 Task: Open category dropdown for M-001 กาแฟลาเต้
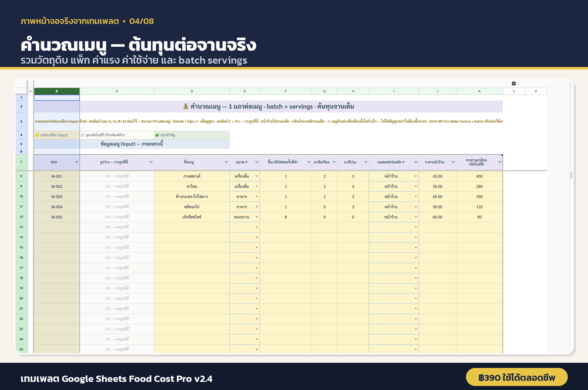[x=257, y=176]
